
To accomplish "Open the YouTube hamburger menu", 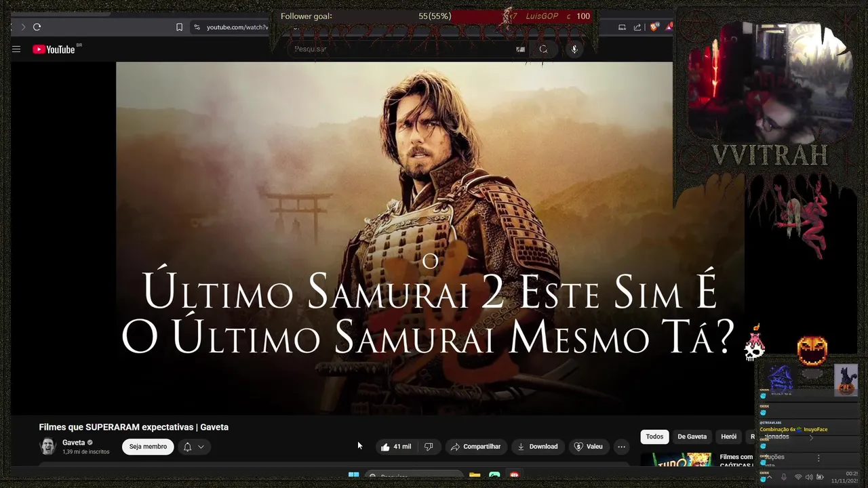I will [16, 49].
